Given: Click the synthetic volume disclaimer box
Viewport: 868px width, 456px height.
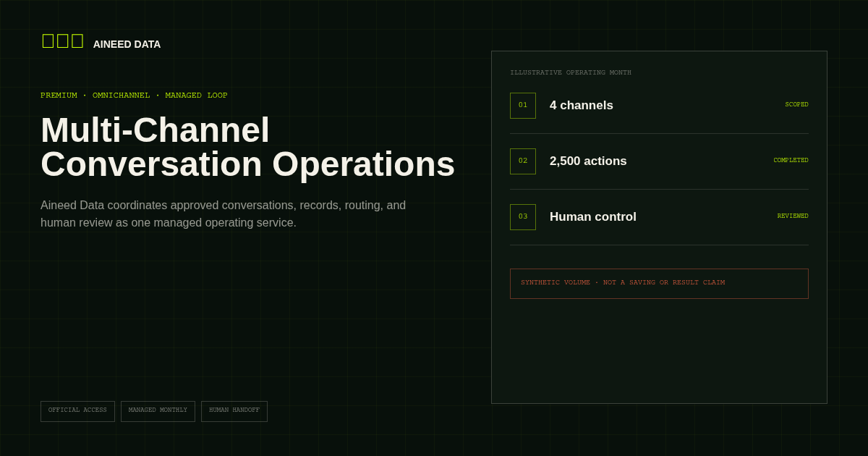Looking at the screenshot, I should tap(659, 284).
